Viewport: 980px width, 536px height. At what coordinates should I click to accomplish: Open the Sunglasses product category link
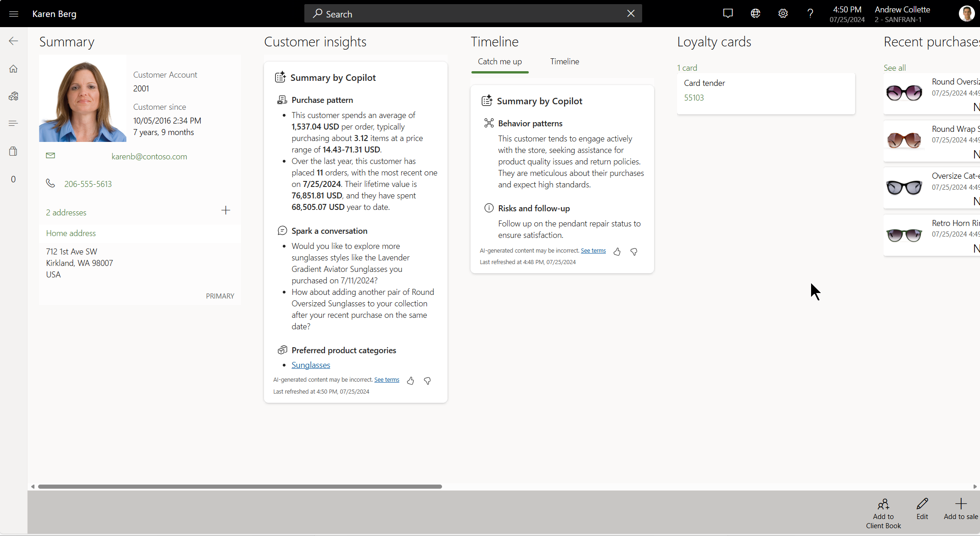pos(310,365)
